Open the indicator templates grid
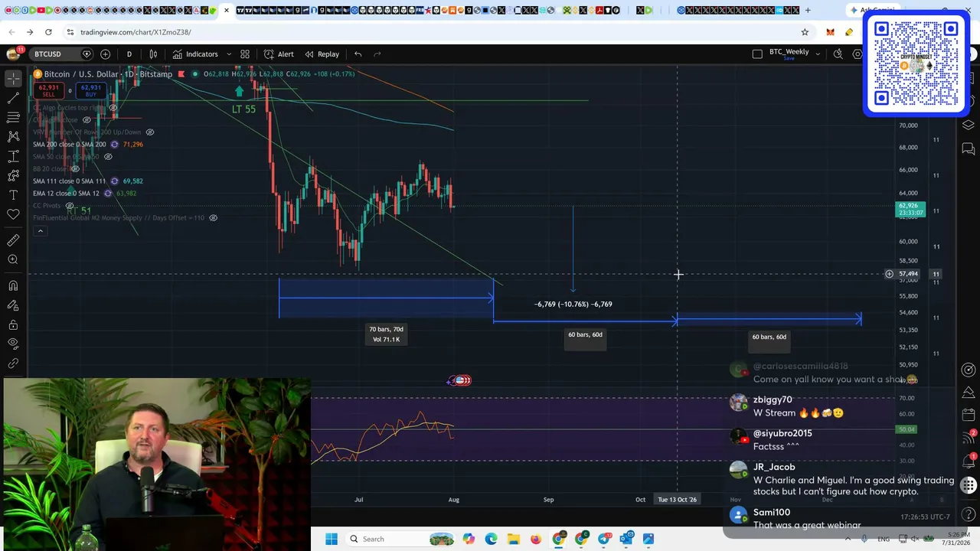Image resolution: width=980 pixels, height=551 pixels. [x=245, y=54]
